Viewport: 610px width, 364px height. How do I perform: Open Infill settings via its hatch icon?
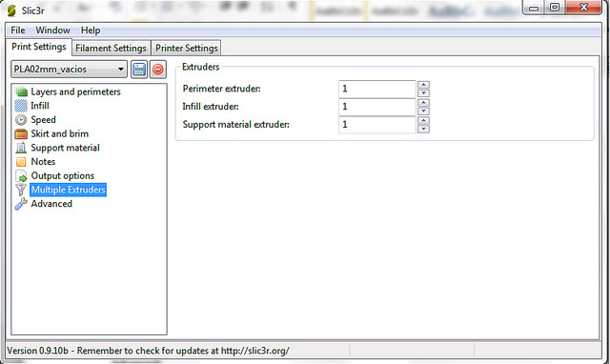(21, 106)
